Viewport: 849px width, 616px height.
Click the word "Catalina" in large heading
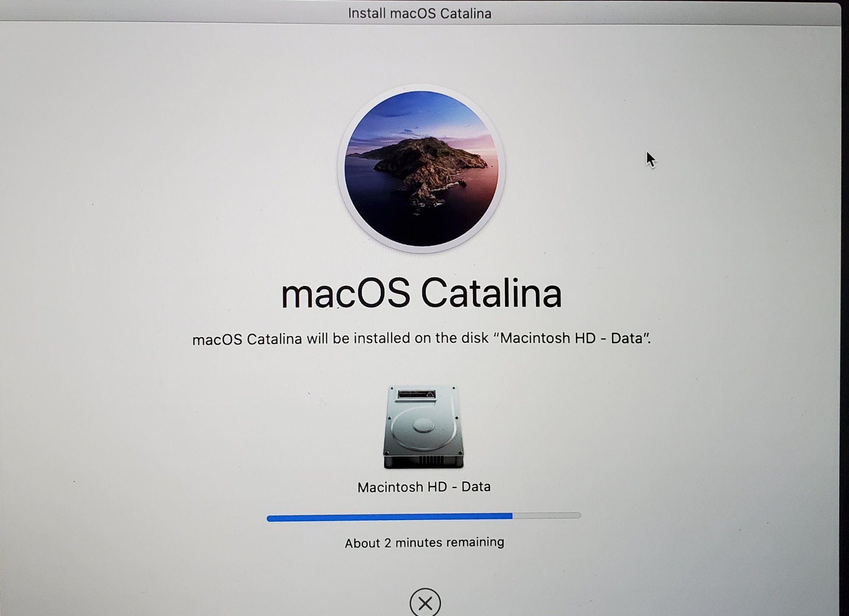coord(491,294)
